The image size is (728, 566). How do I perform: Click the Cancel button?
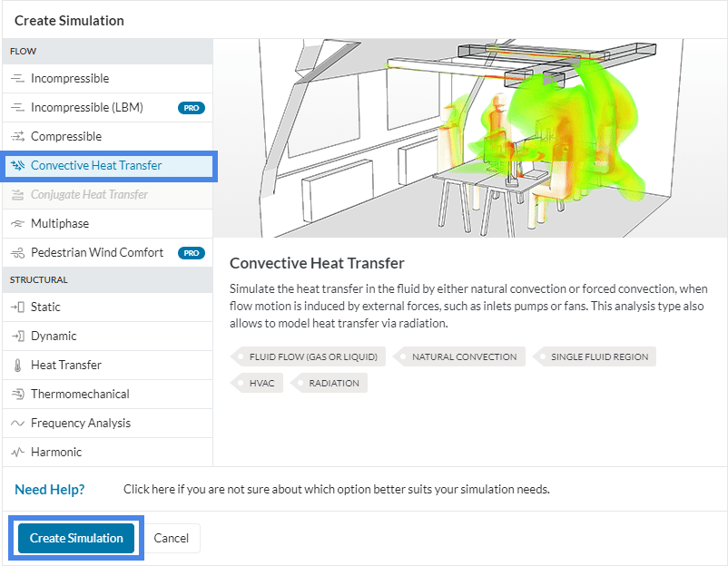(x=172, y=538)
